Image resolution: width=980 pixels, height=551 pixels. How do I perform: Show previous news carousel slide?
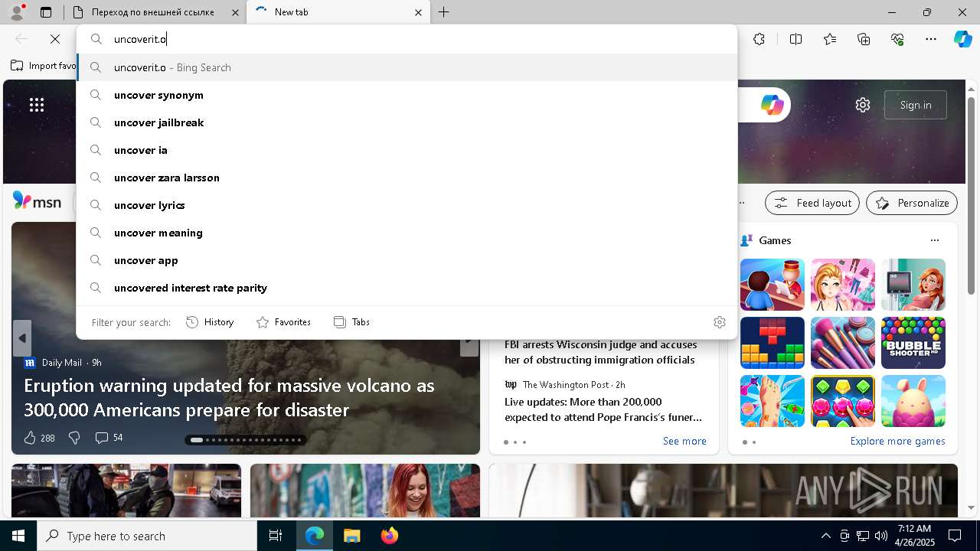coord(22,338)
